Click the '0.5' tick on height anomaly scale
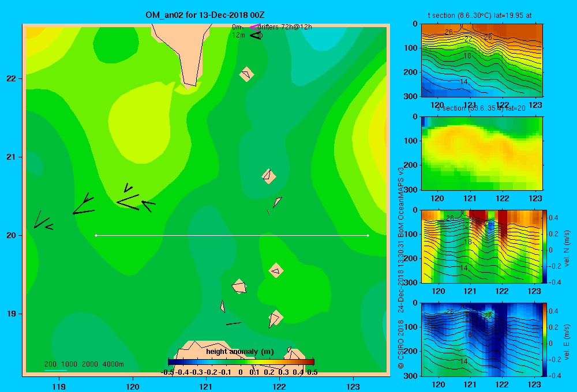The image size is (577, 392). point(312,372)
